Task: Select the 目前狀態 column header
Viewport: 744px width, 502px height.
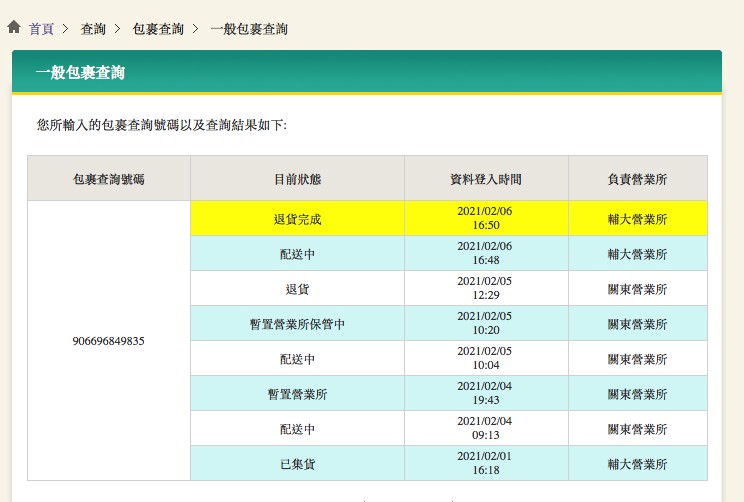Action: click(x=298, y=178)
